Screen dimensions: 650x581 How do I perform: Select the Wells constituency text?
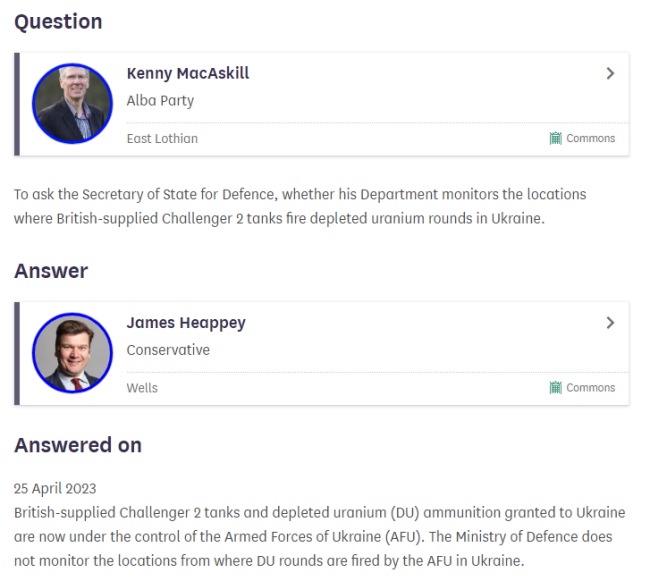pyautogui.click(x=142, y=387)
